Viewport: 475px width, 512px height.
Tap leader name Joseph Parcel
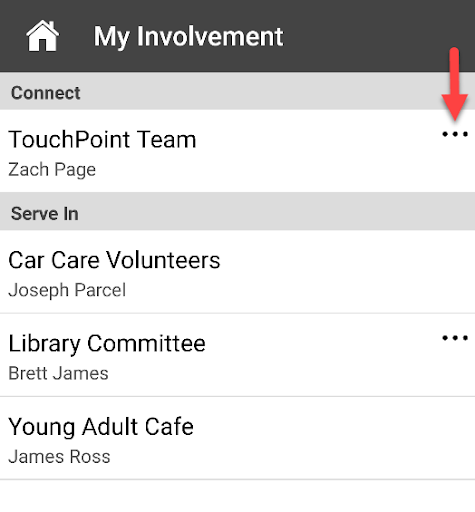67,290
